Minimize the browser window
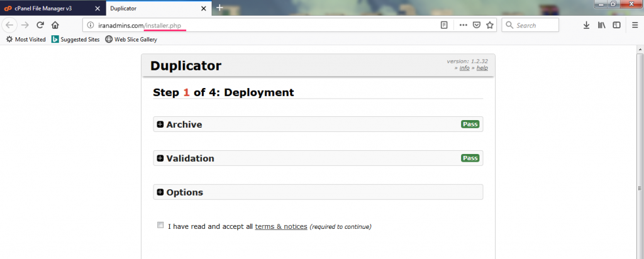The width and height of the screenshot is (644, 259). [599, 4]
